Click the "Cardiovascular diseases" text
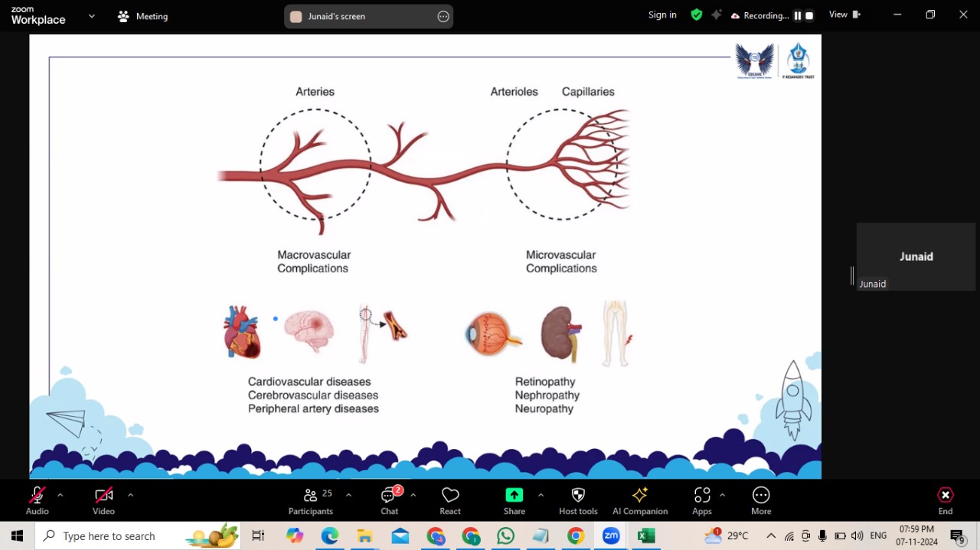The image size is (980, 550). [309, 382]
